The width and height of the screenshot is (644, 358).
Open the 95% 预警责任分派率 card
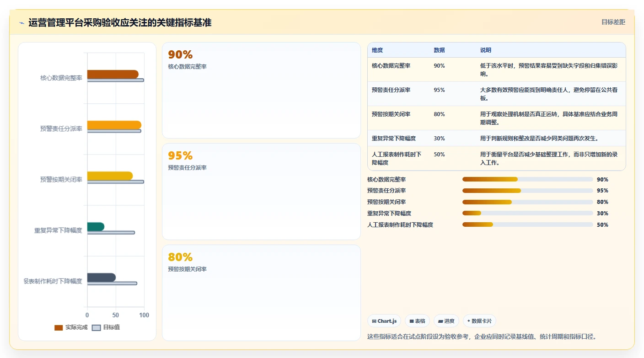[x=261, y=192]
